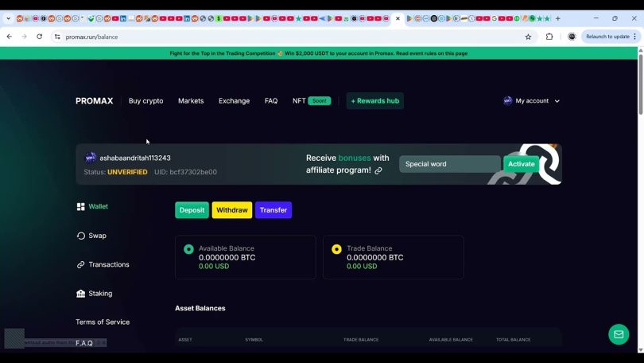Open the NFT menu item
644x363 pixels.
coord(299,101)
